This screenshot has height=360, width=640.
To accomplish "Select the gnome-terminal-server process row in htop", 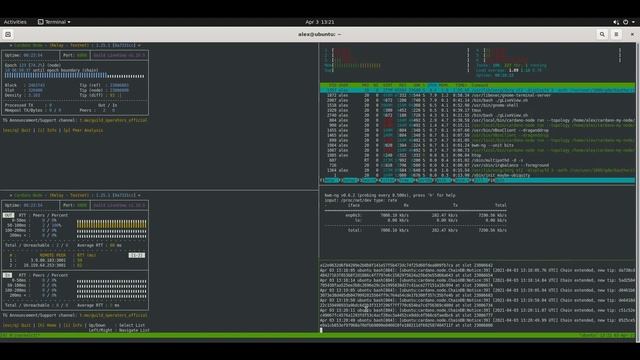I will pos(478,95).
